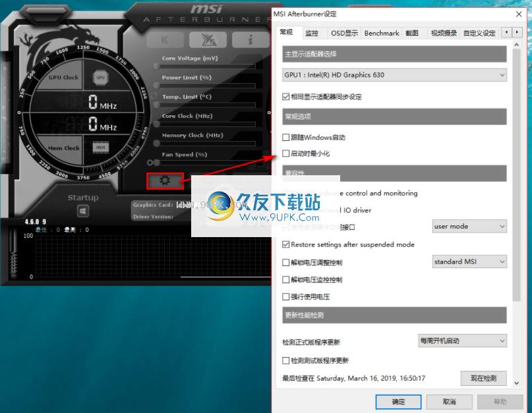Click the 现在检测 button
This screenshot has width=532, height=413.
coord(483,378)
